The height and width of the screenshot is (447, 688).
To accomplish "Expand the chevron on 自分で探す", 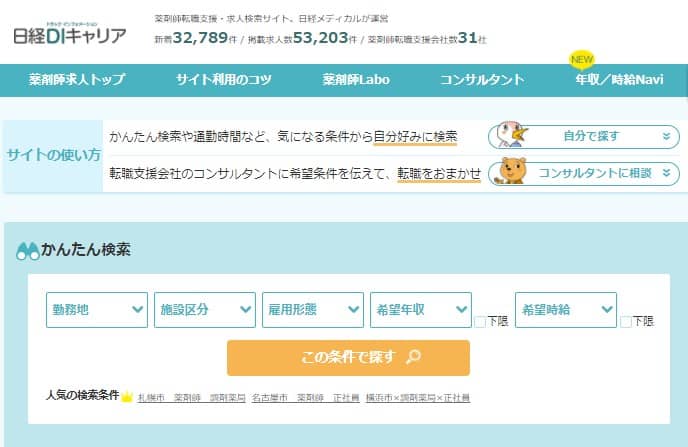I will point(666,136).
